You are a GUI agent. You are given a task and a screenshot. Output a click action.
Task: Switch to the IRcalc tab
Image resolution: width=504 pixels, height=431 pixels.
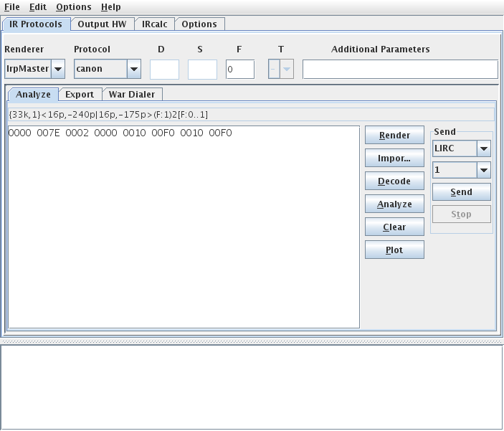pos(154,24)
